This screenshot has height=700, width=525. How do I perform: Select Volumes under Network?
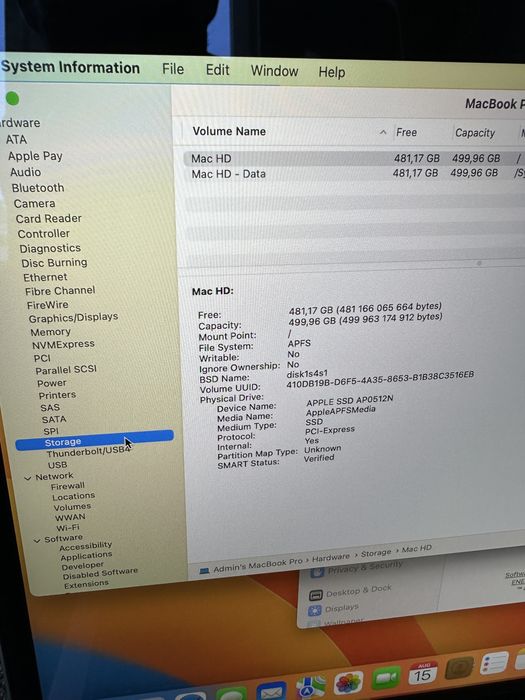click(72, 507)
